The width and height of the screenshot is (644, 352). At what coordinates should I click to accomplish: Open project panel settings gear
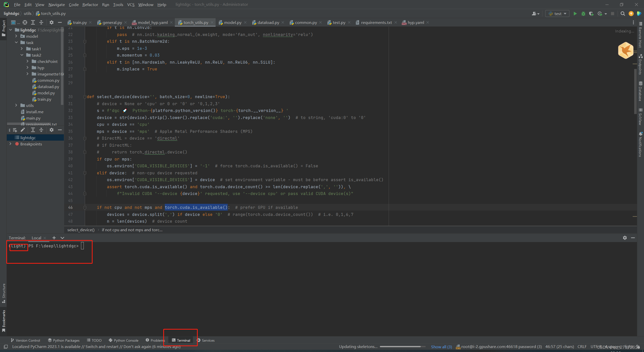click(51, 22)
